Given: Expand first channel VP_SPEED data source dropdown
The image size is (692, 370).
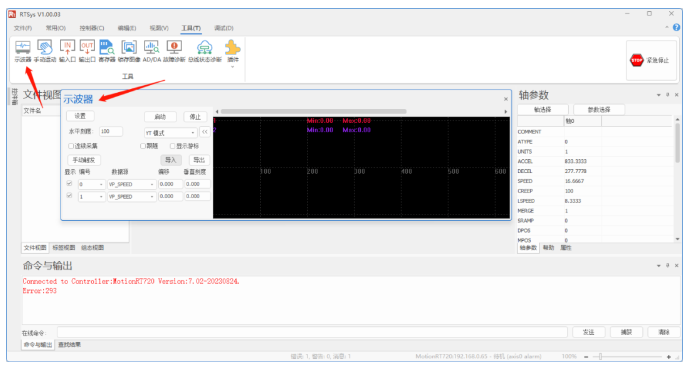Looking at the screenshot, I should tap(132, 184).
